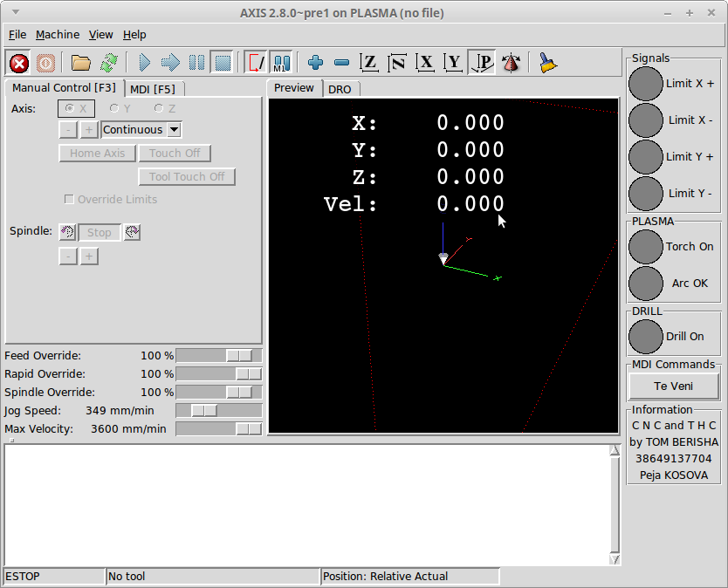Click spindle counterclockwise icon
This screenshot has width=728, height=588.
point(68,232)
